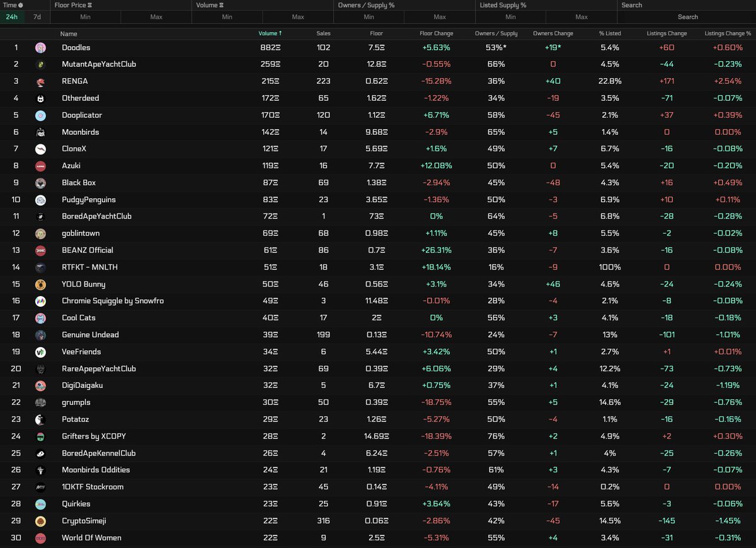
Task: Click the Moonbirds avatar icon
Action: point(40,132)
